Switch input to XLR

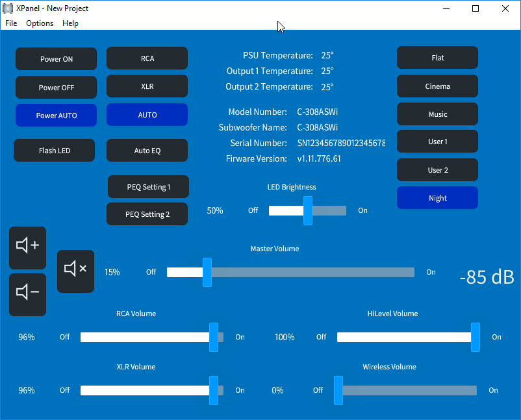tap(147, 86)
